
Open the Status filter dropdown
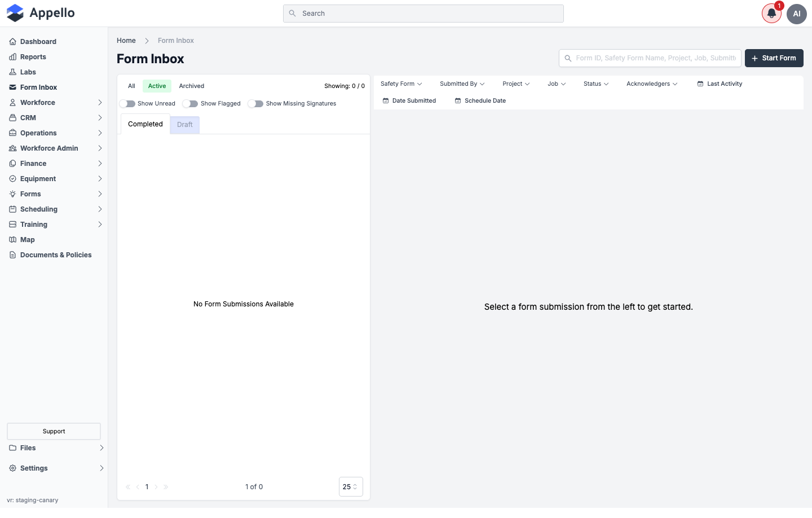tap(596, 84)
